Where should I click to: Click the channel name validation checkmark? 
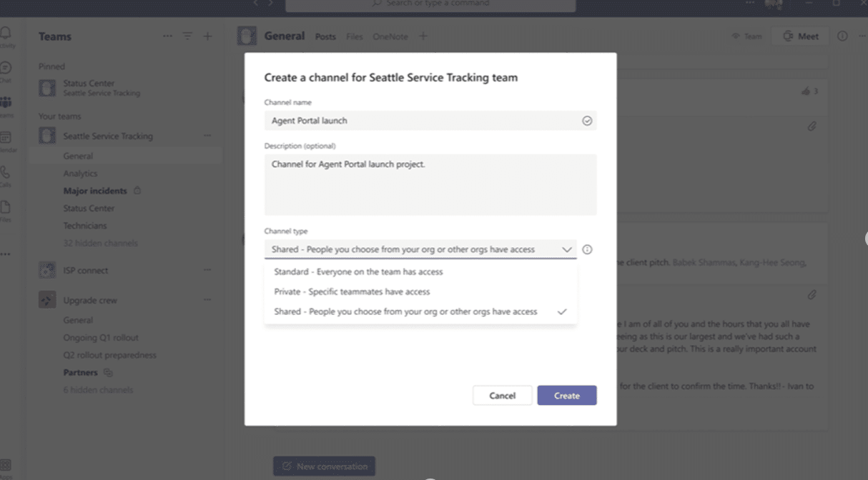pos(587,121)
